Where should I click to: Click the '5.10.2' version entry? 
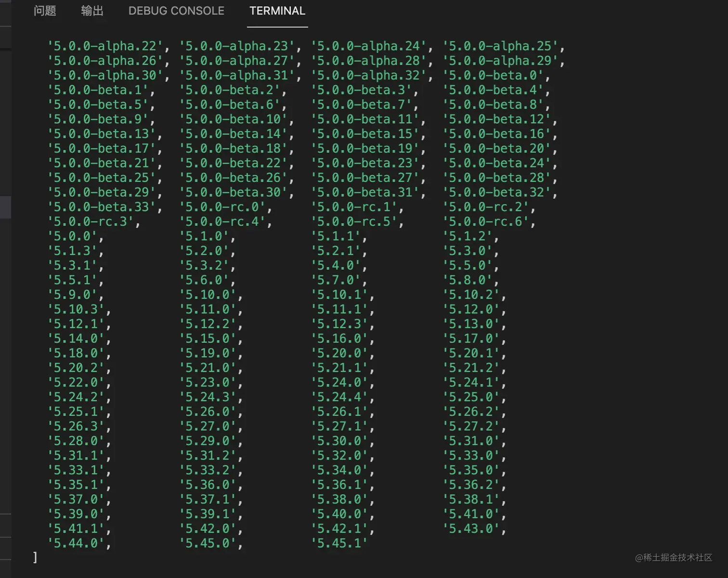click(x=471, y=295)
